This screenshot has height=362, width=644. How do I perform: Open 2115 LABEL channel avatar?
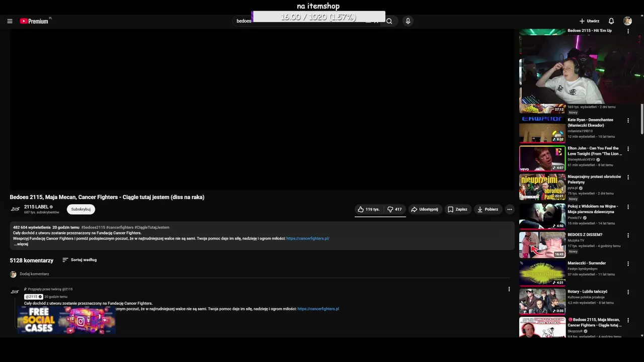coord(15,209)
